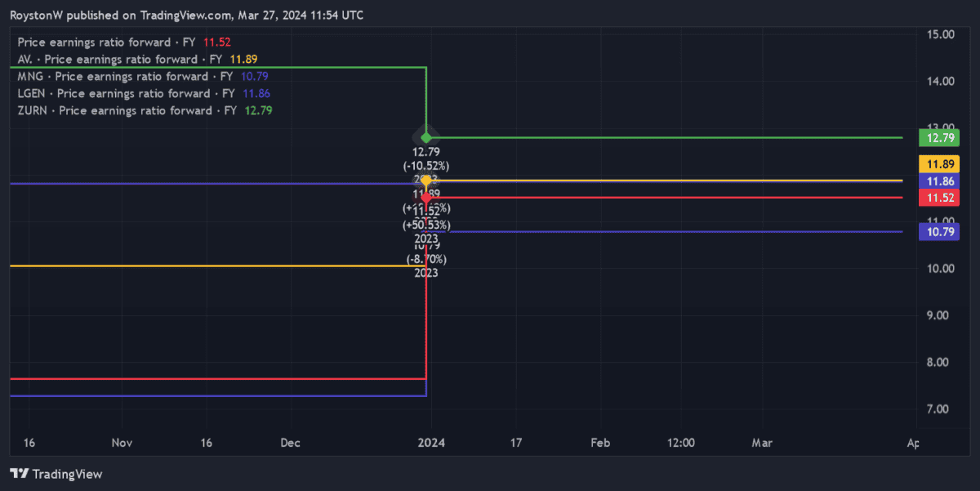The height and width of the screenshot is (491, 980).
Task: Open the RoystonW published on TradingView.com header
Action: pyautogui.click(x=186, y=16)
